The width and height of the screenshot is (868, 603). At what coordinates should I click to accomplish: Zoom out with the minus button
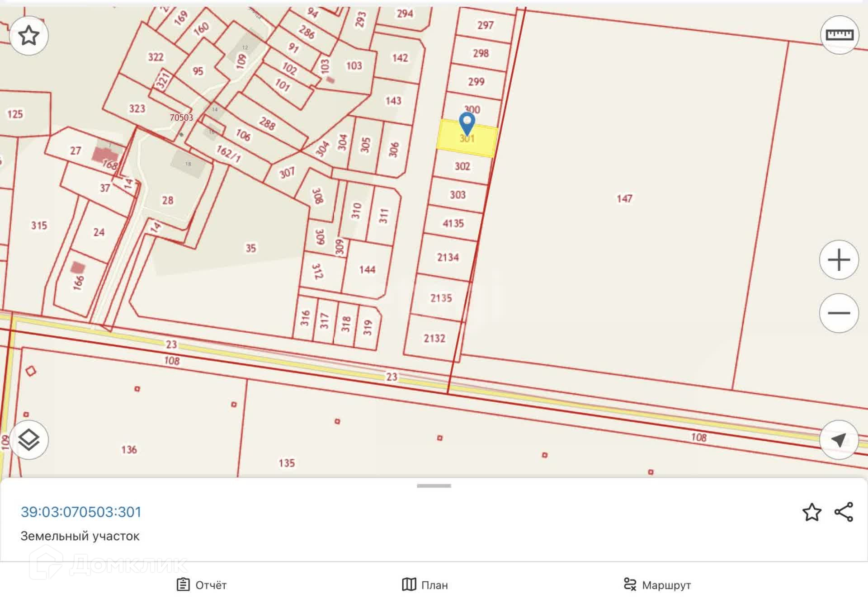point(839,313)
